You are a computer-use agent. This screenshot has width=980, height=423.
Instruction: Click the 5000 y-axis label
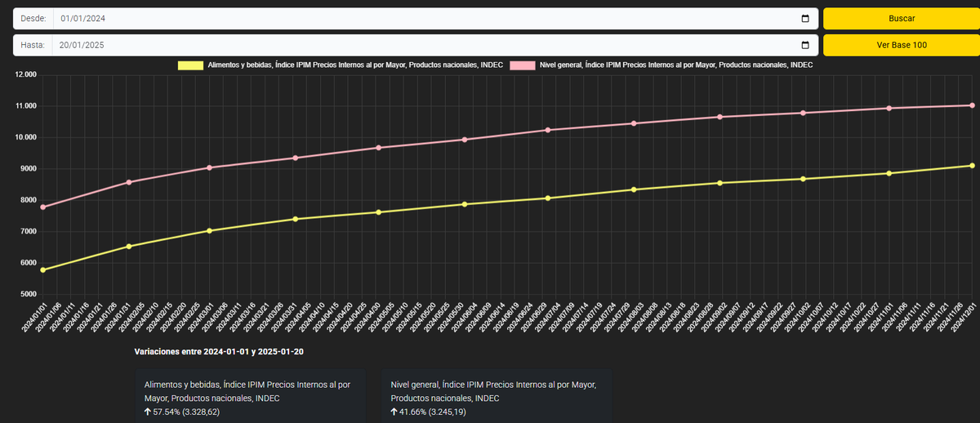[29, 294]
